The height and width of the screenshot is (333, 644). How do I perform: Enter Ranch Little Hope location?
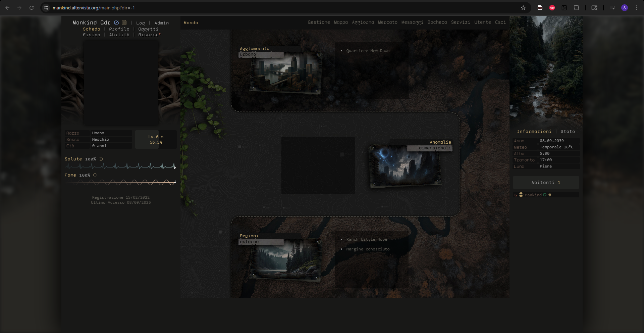pyautogui.click(x=367, y=240)
